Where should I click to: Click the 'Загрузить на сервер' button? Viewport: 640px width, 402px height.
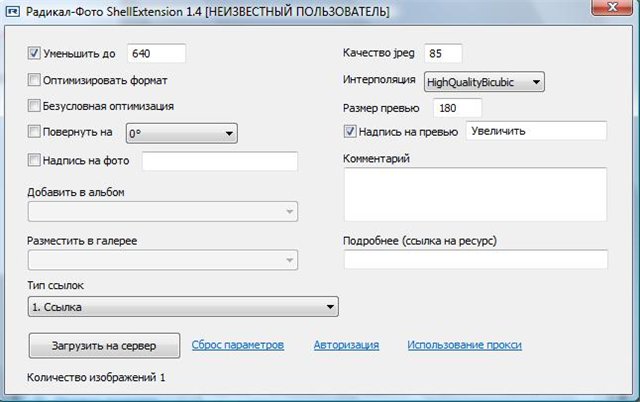pos(104,346)
